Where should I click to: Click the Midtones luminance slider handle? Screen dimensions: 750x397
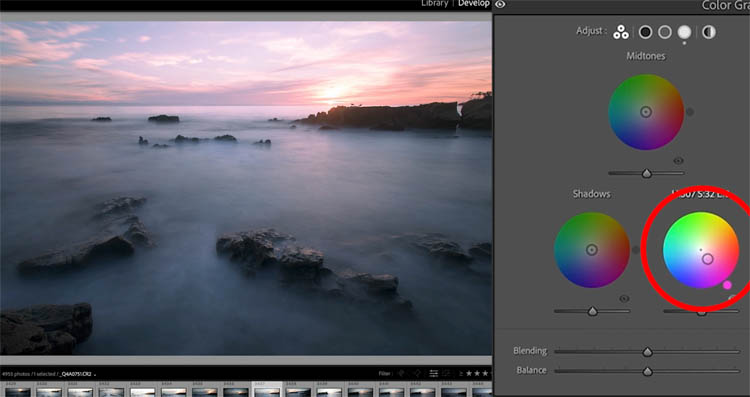point(647,173)
